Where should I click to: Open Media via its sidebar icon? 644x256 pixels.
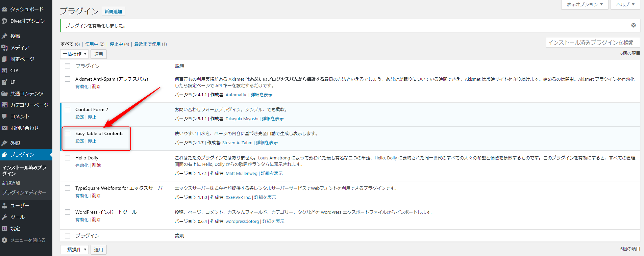point(4,48)
